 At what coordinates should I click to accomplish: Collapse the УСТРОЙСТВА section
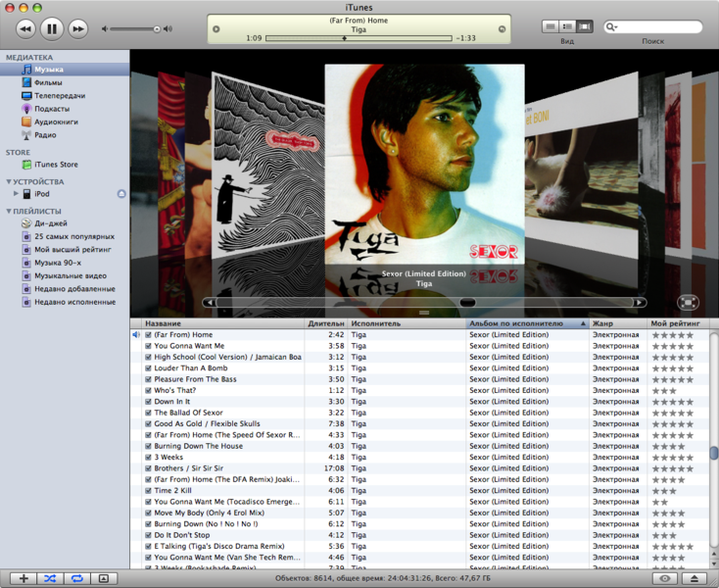tap(9, 182)
